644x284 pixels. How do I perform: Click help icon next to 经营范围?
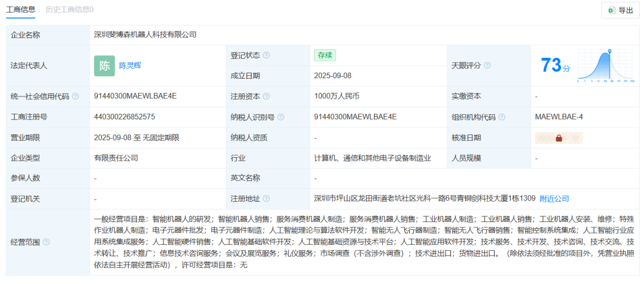46,242
